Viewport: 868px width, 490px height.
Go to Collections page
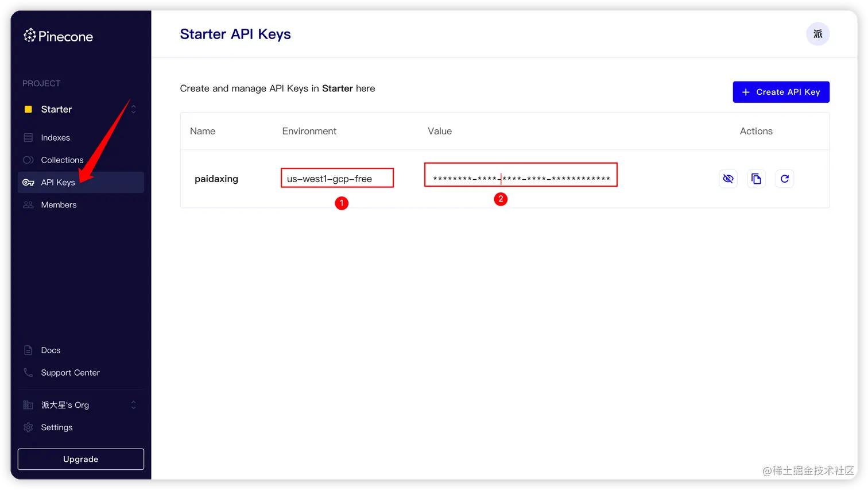coord(81,160)
